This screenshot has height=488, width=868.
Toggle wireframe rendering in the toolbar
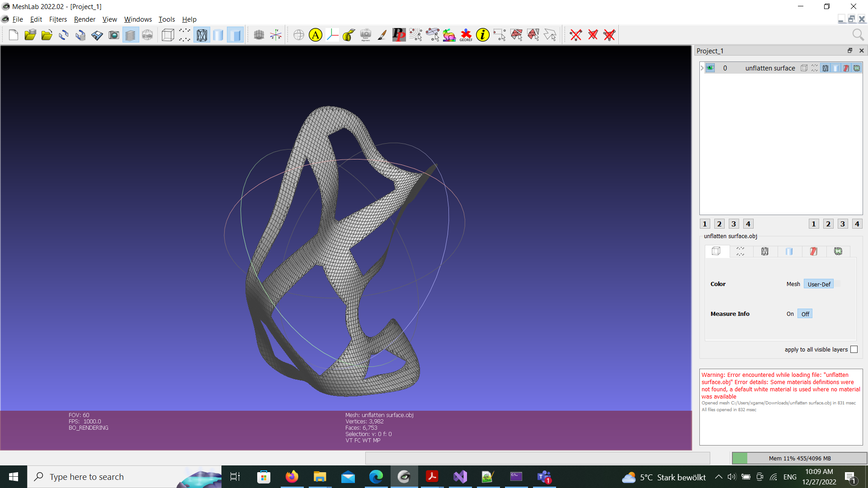pyautogui.click(x=202, y=35)
